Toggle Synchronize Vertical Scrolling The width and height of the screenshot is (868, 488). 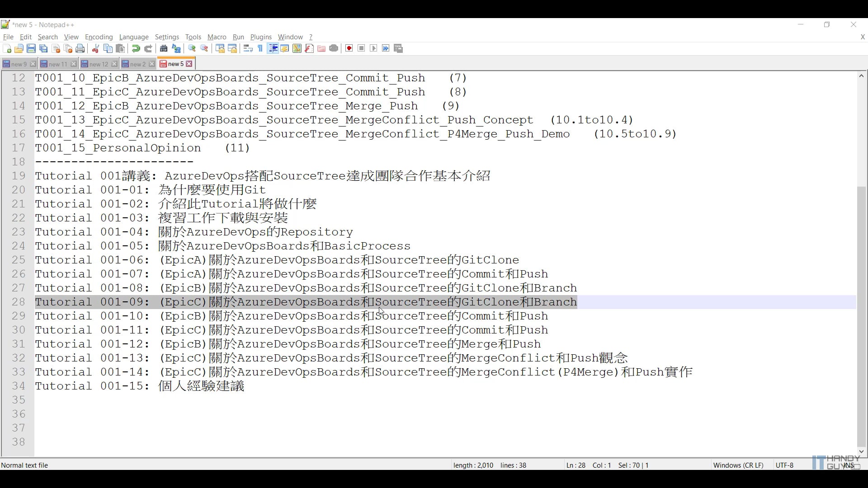(221, 48)
